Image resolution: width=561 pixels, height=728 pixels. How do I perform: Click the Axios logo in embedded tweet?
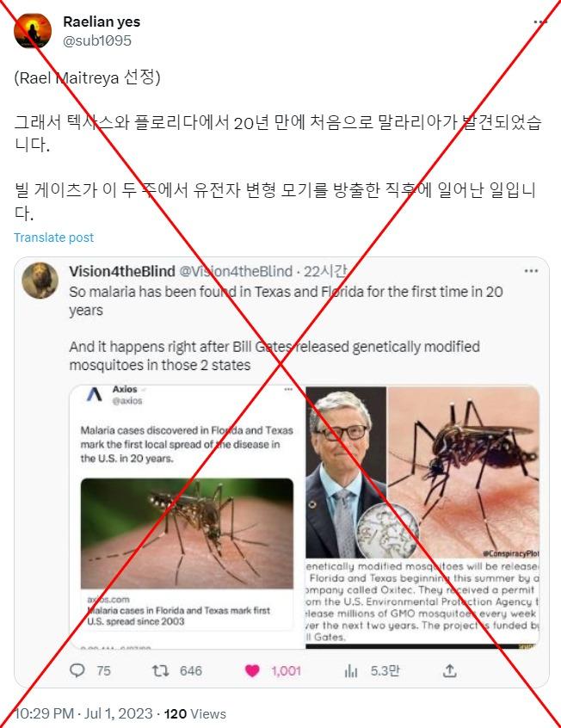click(95, 395)
